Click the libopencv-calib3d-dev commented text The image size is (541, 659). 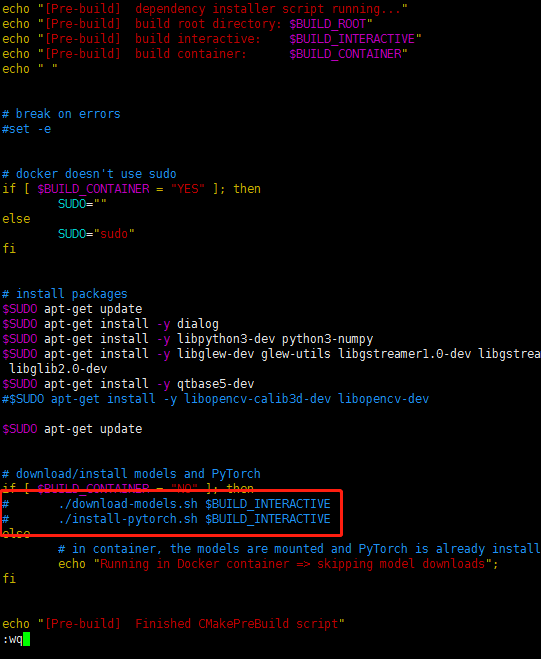pyautogui.click(x=258, y=398)
